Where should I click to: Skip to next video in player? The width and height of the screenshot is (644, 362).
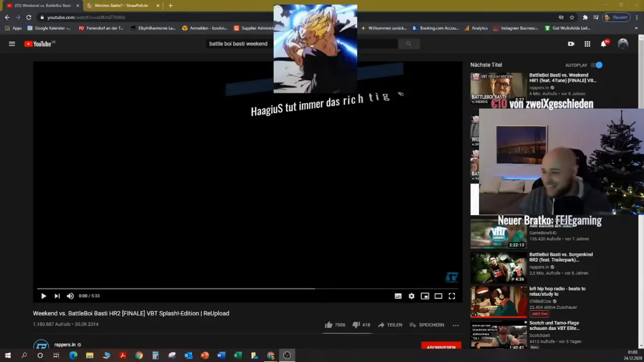[x=57, y=296]
